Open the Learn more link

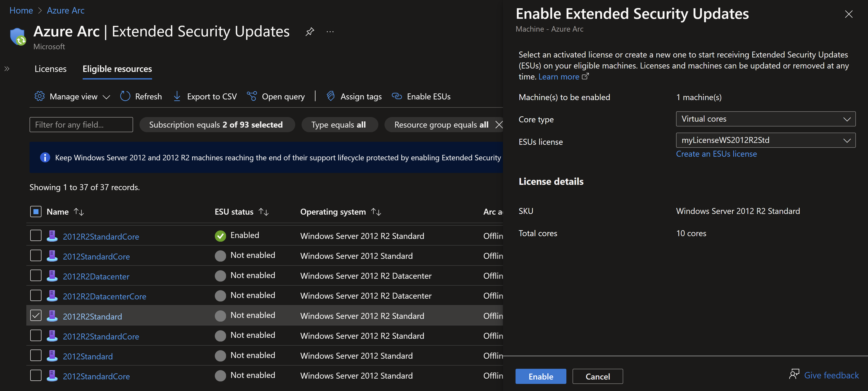click(559, 77)
